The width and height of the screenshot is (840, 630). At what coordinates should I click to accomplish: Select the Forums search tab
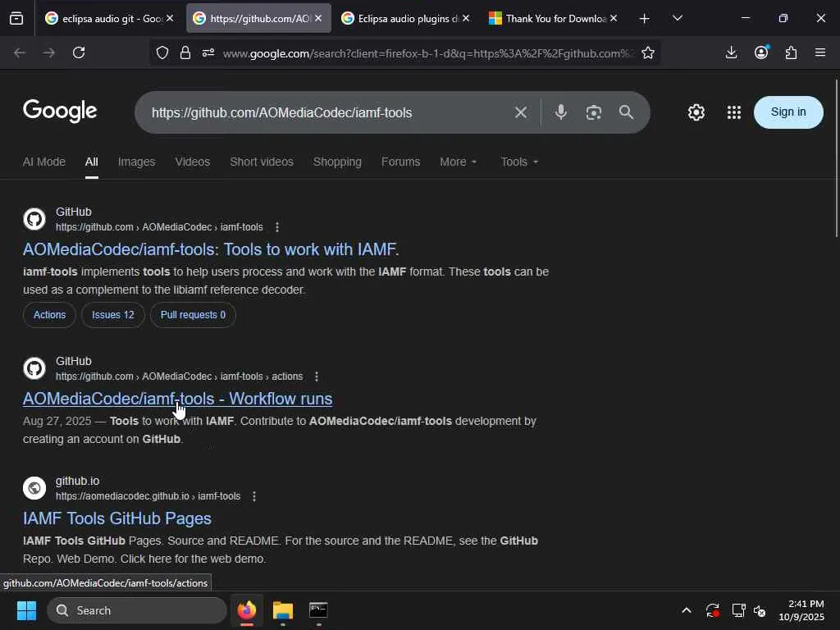[400, 162]
